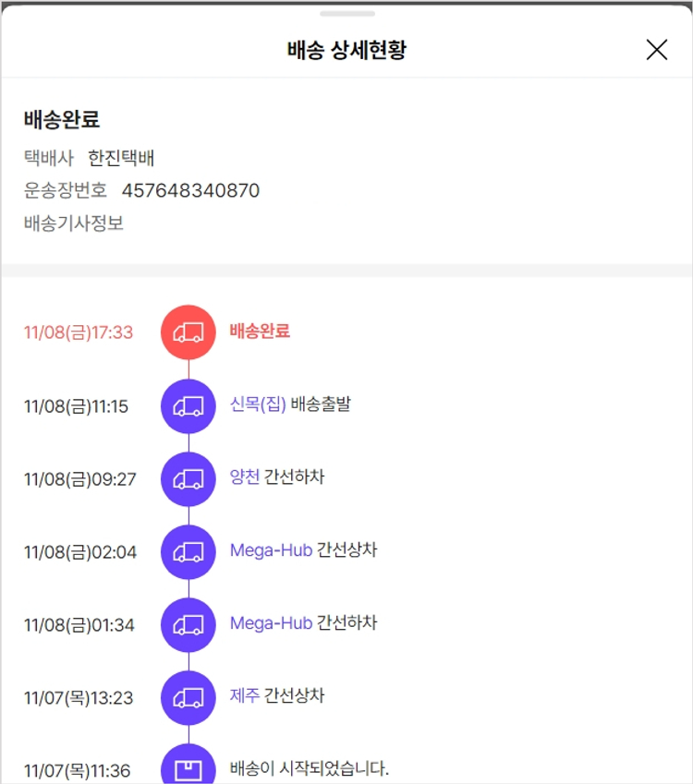Click Mega-Hub link in 간선상차 row

[271, 550]
